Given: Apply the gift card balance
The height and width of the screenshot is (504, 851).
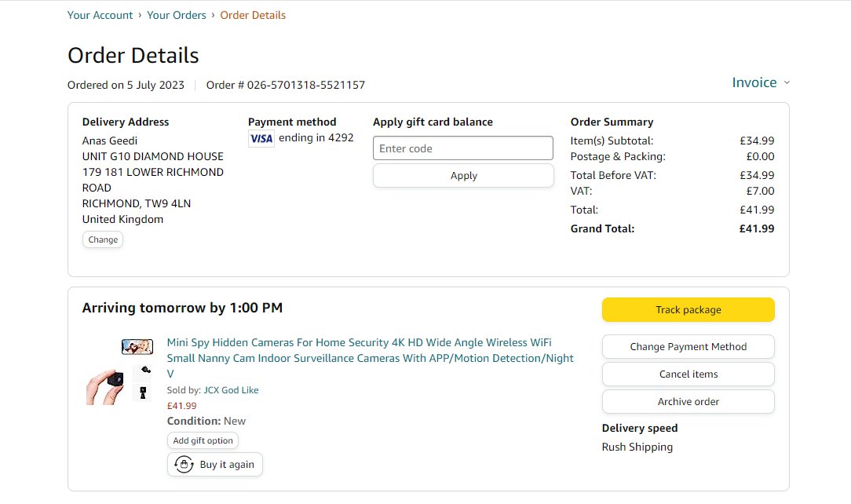Looking at the screenshot, I should (463, 176).
